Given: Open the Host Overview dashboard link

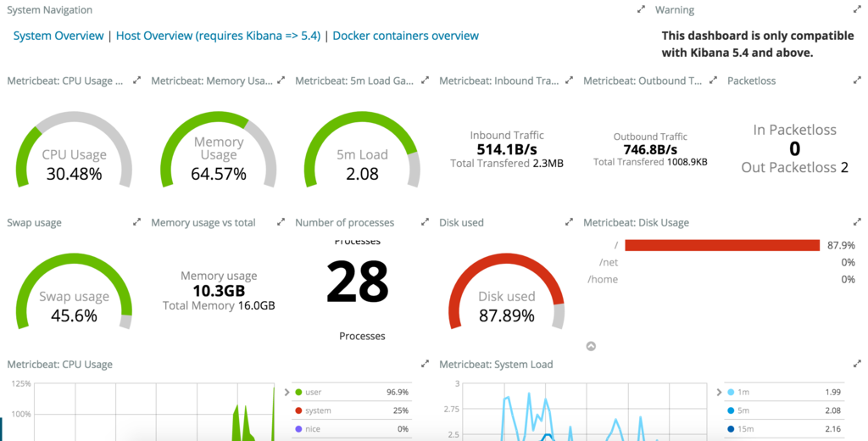Looking at the screenshot, I should (218, 36).
